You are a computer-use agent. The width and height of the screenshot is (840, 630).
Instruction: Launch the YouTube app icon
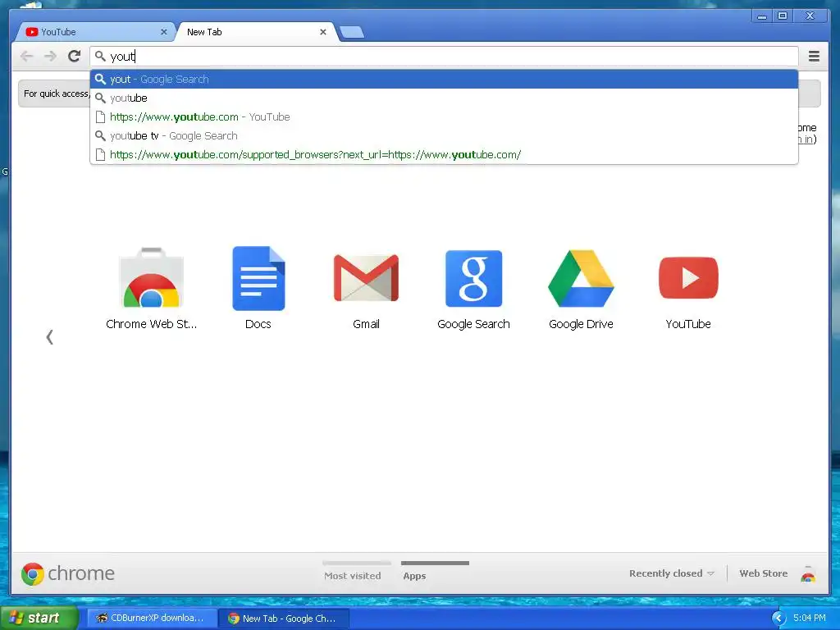[688, 278]
